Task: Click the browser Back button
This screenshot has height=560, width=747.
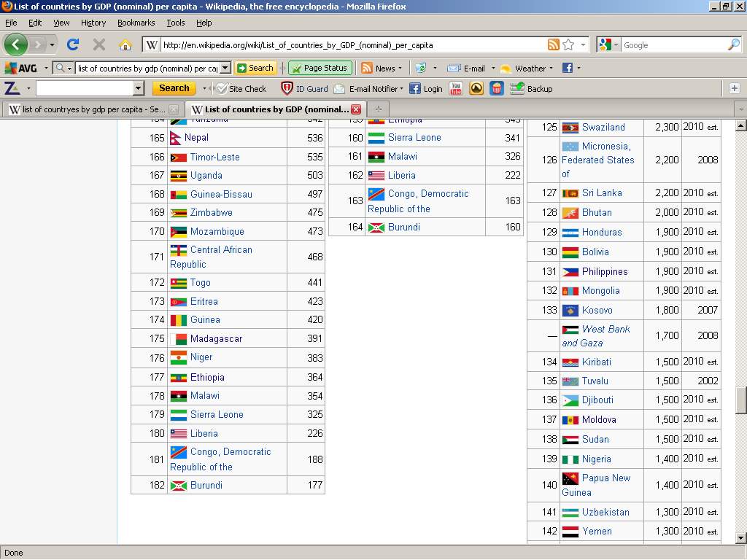Action: pos(15,44)
